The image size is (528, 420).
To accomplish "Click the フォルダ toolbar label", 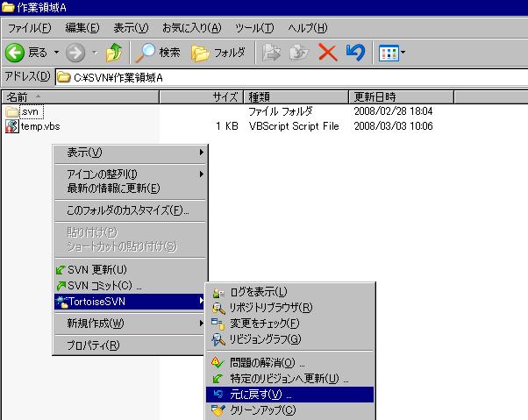I will 230,53.
